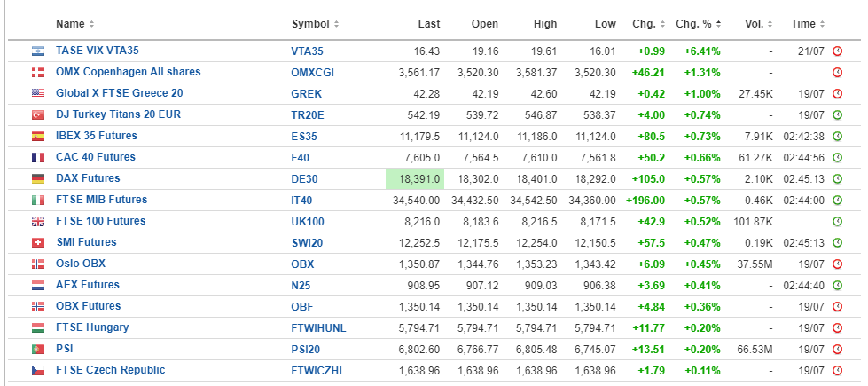This screenshot has width=868, height=386.
Task: Click the Italy flag icon beside FTSE MIB Futures
Action: [37, 201]
